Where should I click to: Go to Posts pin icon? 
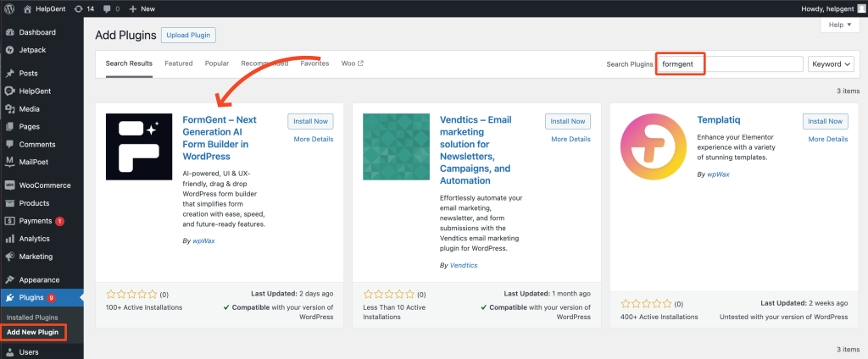pyautogui.click(x=9, y=73)
